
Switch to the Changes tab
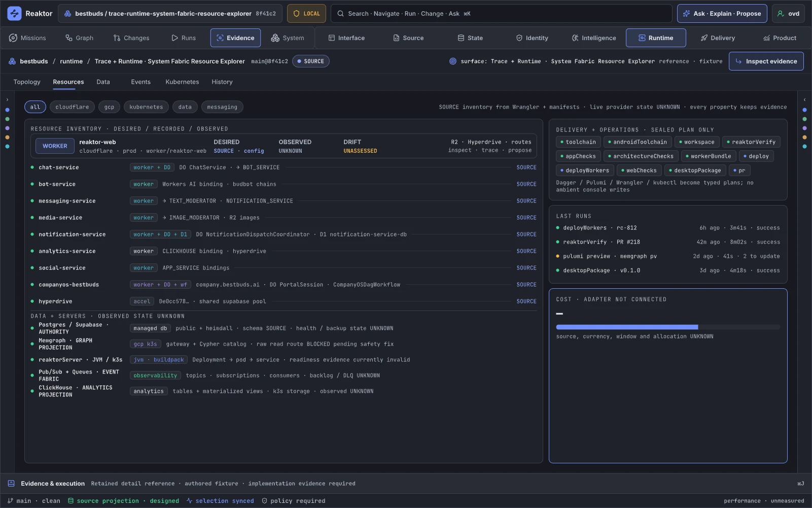pyautogui.click(x=131, y=38)
